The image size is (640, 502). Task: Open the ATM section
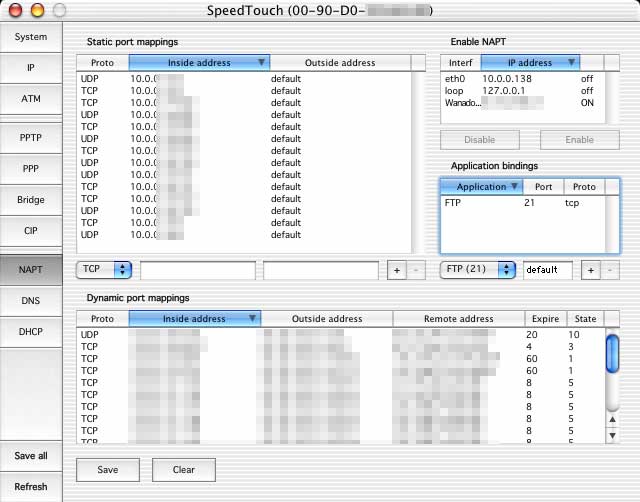31,99
